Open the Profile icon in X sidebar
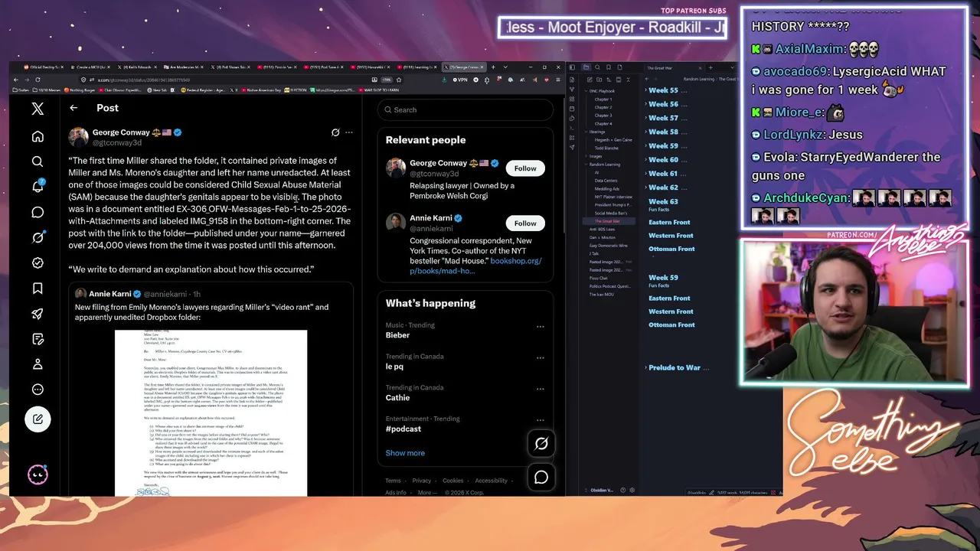The image size is (980, 551). coord(38,364)
